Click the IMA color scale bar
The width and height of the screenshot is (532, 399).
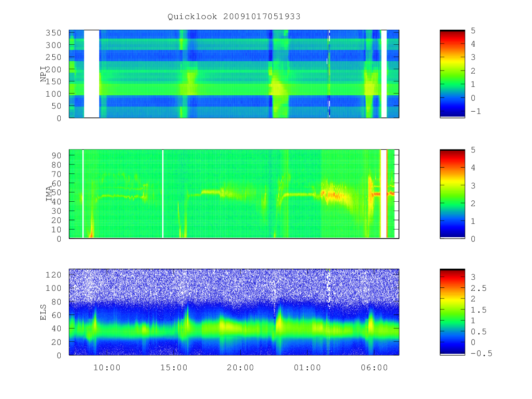coord(452,194)
